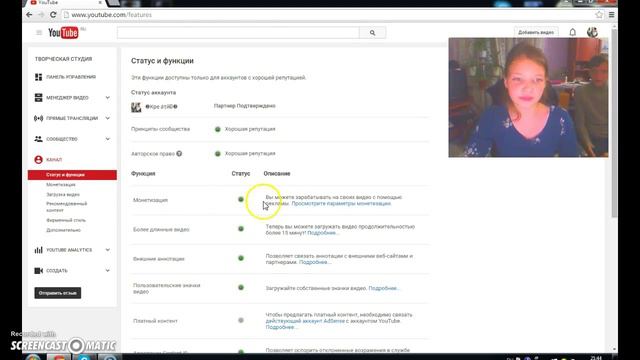Open the account avatar menu
Image resolution: width=640 pixels, height=360 pixels.
click(592, 32)
